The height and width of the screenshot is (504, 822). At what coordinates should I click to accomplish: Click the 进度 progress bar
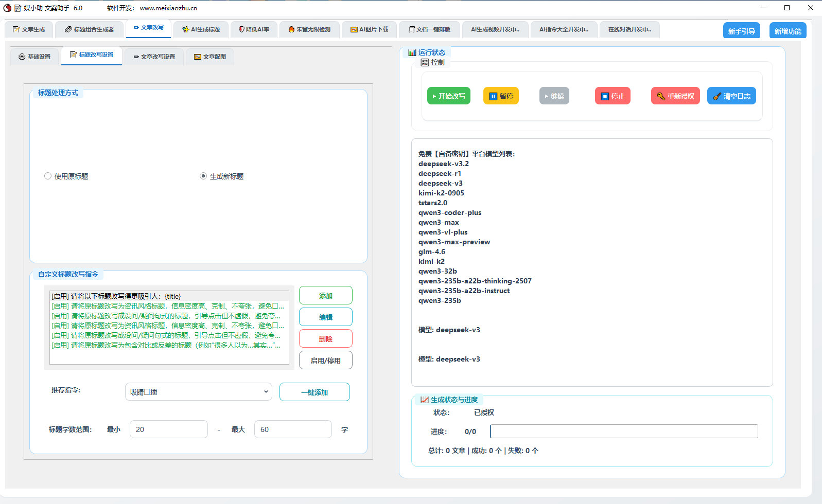(623, 431)
